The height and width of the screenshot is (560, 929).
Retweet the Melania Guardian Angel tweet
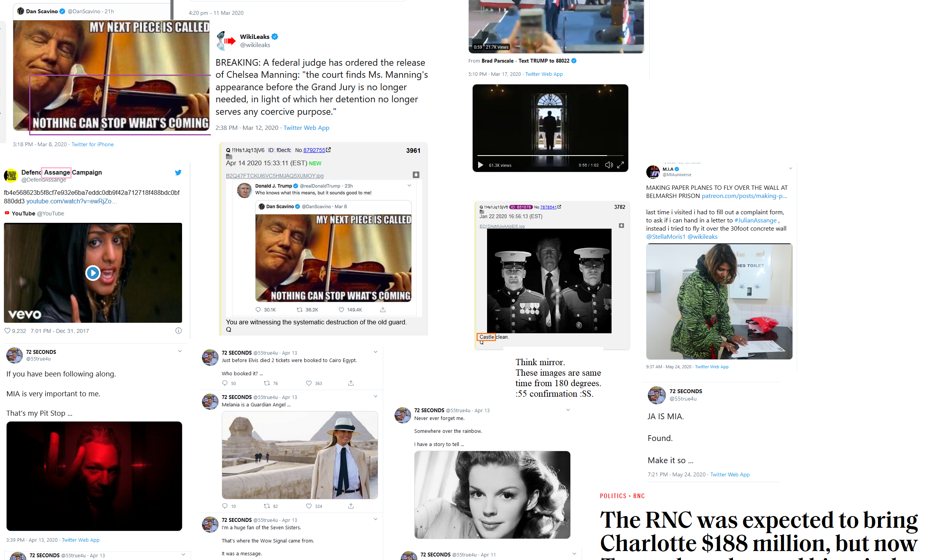pyautogui.click(x=267, y=506)
